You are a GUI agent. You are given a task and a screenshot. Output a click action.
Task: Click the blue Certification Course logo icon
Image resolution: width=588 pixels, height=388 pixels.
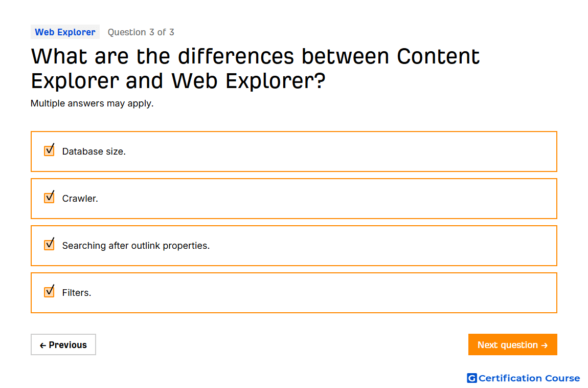point(472,378)
